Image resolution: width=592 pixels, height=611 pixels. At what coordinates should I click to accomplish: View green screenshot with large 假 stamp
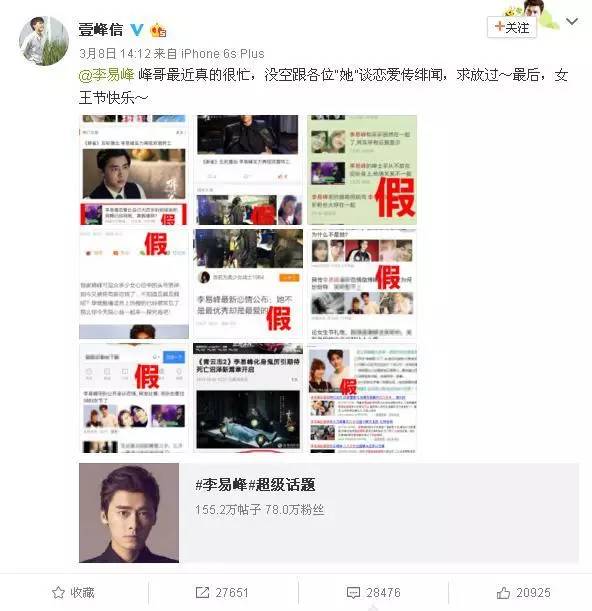pyautogui.click(x=362, y=170)
